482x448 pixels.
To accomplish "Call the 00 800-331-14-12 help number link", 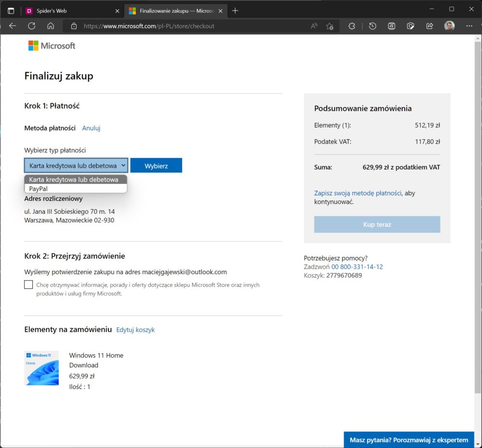I will 357,267.
